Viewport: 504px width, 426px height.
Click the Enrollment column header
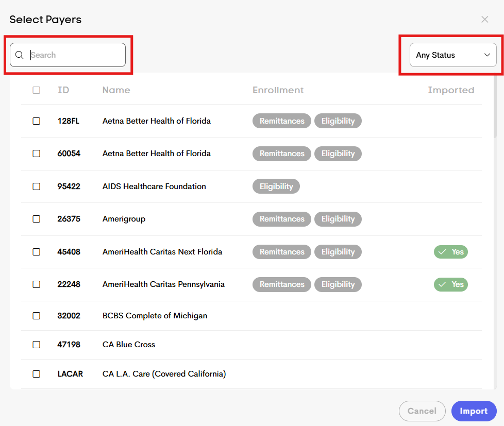pos(278,90)
